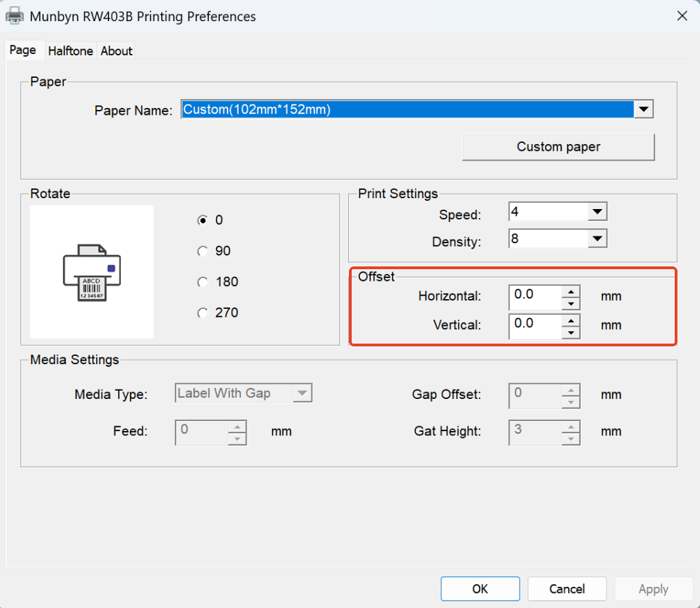The width and height of the screenshot is (700, 608).
Task: Click the Feed value field
Action: click(201, 432)
